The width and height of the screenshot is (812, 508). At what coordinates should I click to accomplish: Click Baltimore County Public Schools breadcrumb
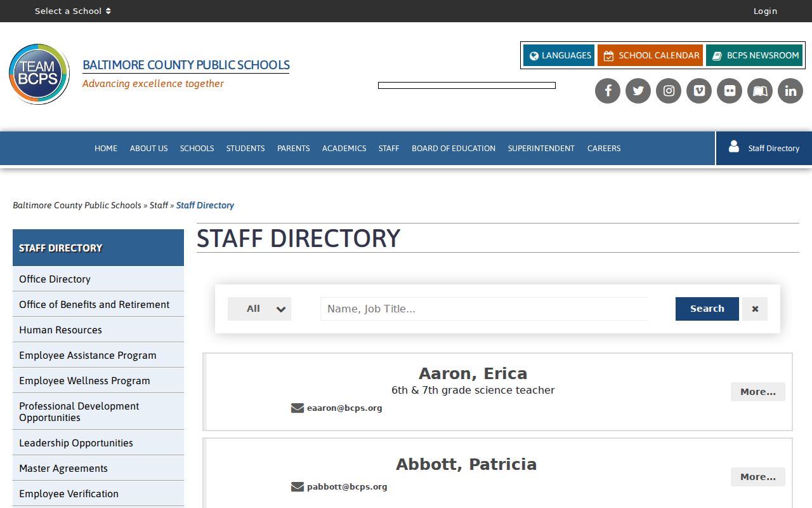pyautogui.click(x=77, y=205)
